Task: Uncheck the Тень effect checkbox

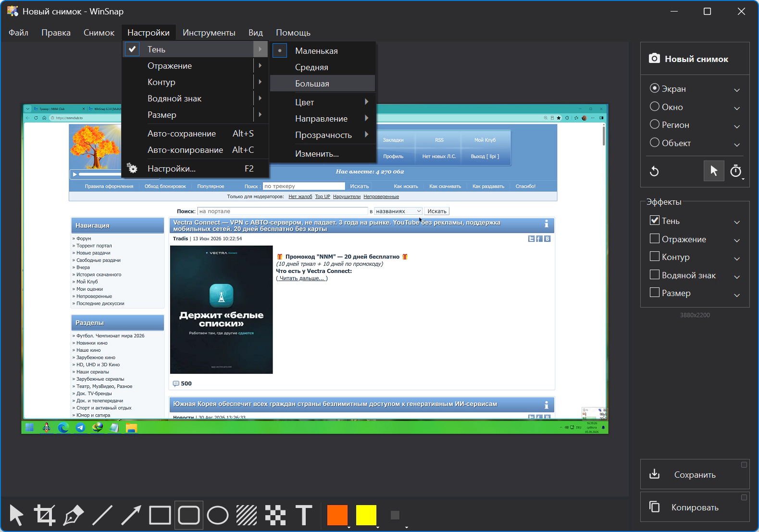Action: point(655,221)
